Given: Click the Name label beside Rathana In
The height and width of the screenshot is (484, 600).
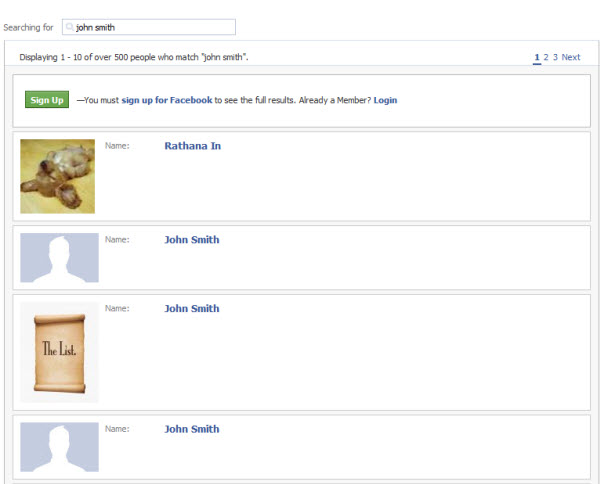Looking at the screenshot, I should tap(117, 146).
